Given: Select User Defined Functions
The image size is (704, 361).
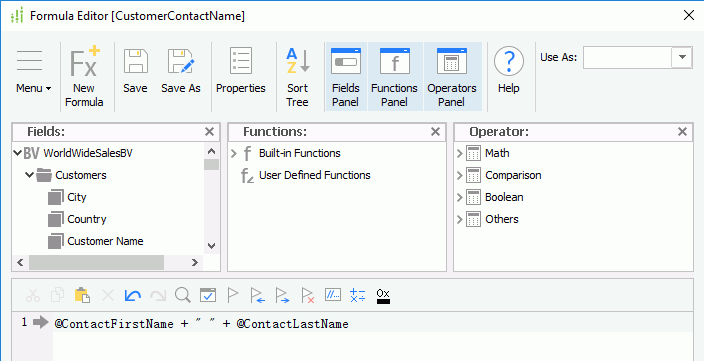Looking at the screenshot, I should pyautogui.click(x=314, y=175).
